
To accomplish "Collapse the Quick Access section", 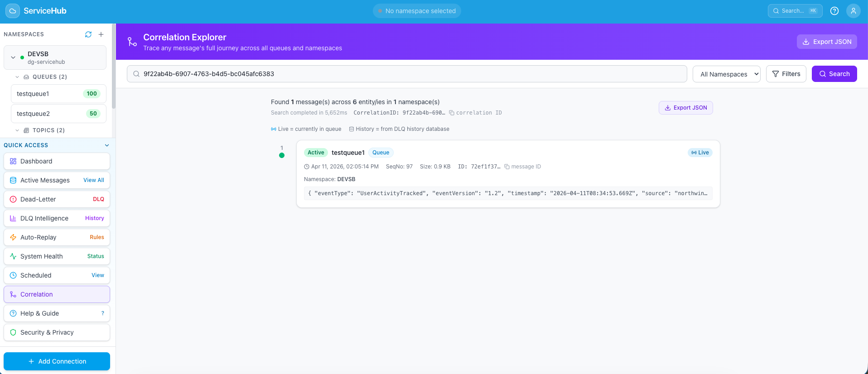I will [107, 145].
